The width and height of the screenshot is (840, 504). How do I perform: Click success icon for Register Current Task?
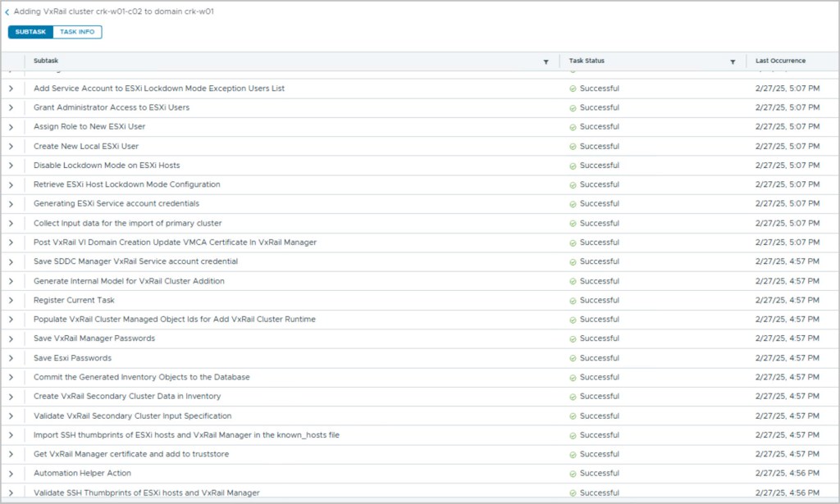pos(573,301)
